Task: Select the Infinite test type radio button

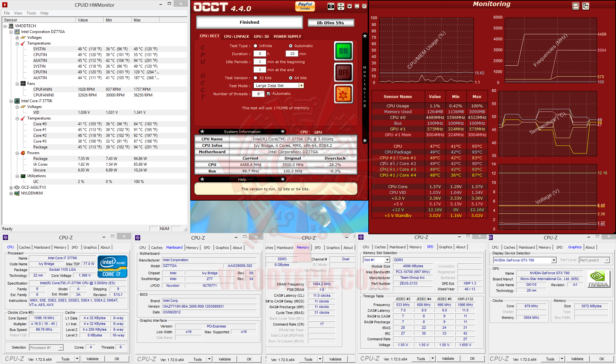Action: tap(256, 46)
